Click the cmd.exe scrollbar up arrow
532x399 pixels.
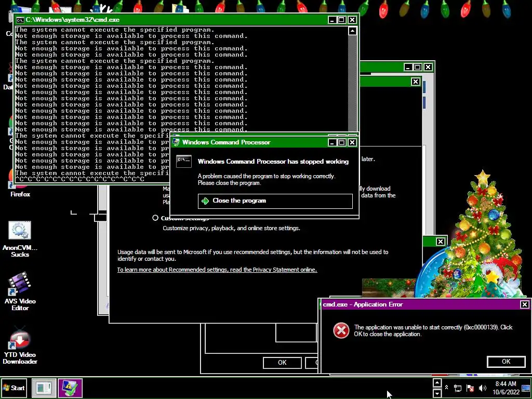[x=353, y=31]
